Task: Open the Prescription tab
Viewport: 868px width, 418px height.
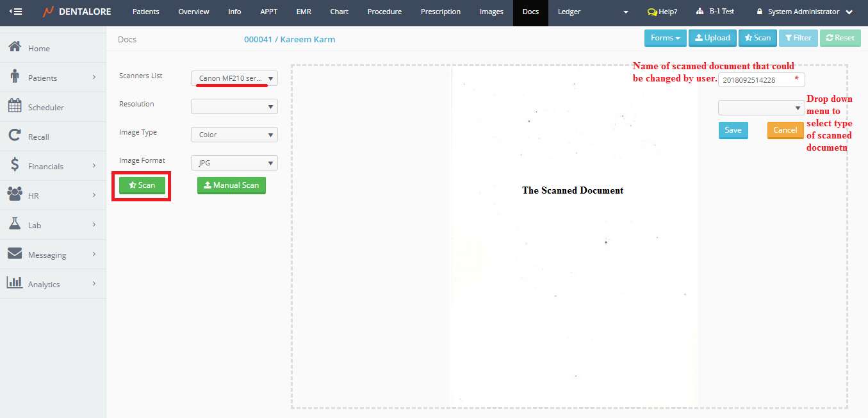Action: (441, 12)
